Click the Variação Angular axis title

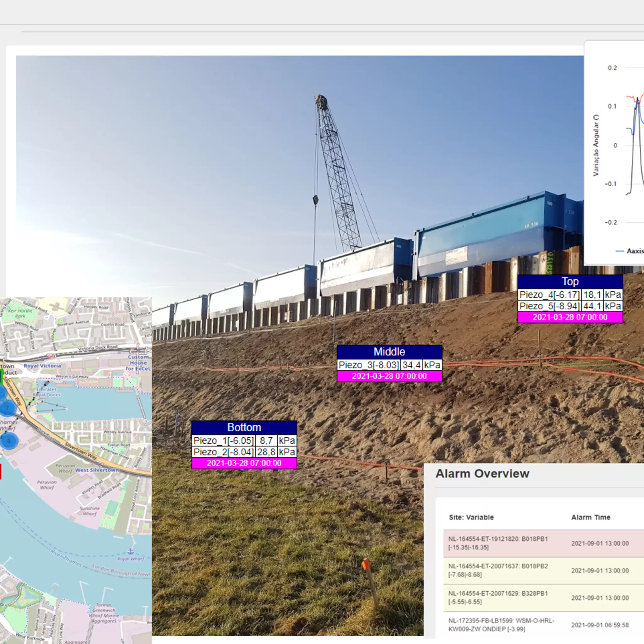tap(596, 145)
